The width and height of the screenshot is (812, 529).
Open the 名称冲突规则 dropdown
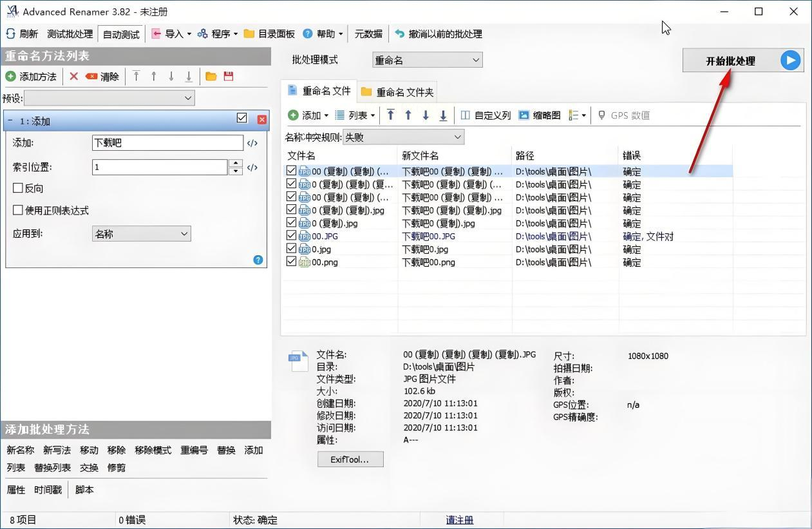403,137
